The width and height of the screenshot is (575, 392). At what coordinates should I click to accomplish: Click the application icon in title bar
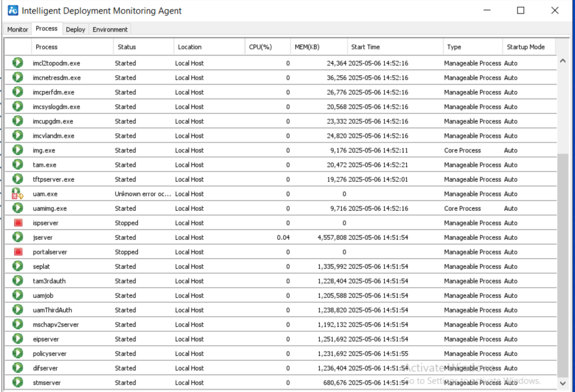click(x=13, y=10)
